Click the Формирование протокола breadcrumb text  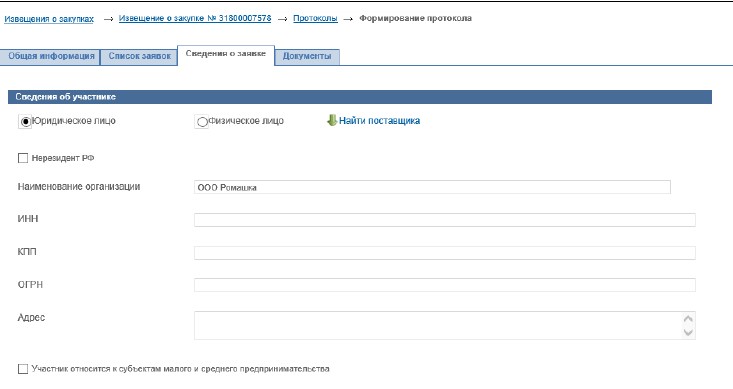[x=415, y=18]
